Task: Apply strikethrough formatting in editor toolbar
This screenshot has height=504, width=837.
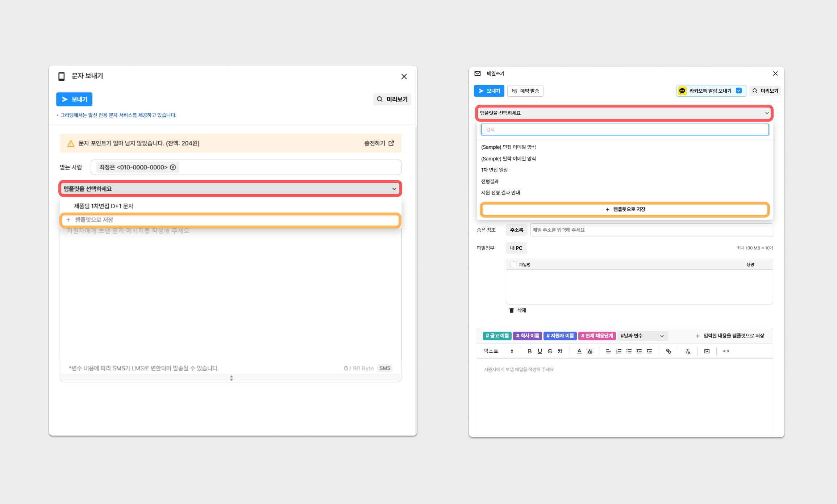Action: coord(550,351)
